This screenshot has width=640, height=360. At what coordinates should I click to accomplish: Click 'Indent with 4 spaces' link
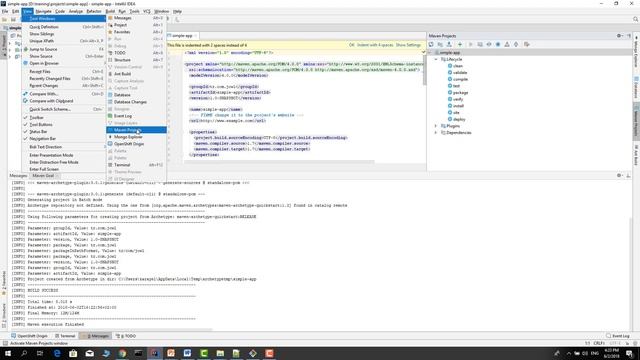tap(375, 45)
